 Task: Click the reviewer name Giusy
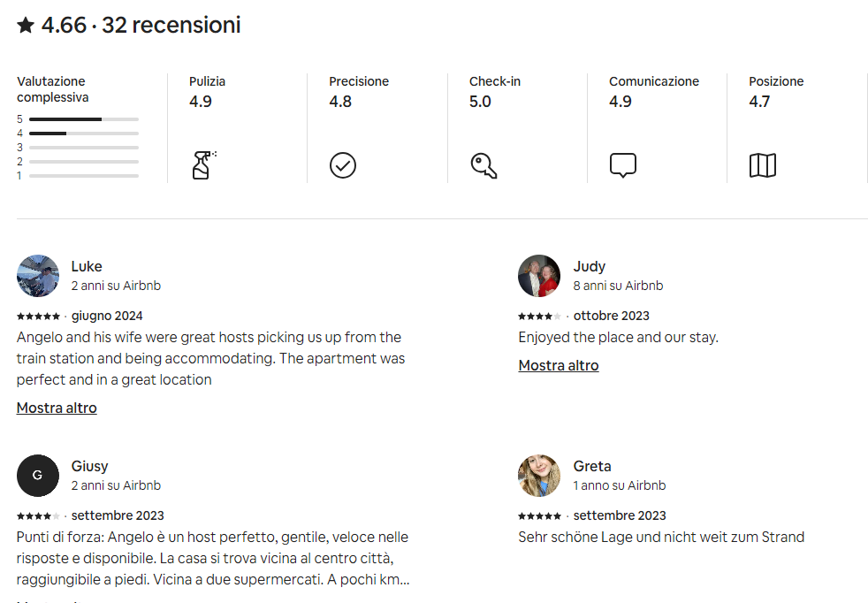pyautogui.click(x=89, y=466)
